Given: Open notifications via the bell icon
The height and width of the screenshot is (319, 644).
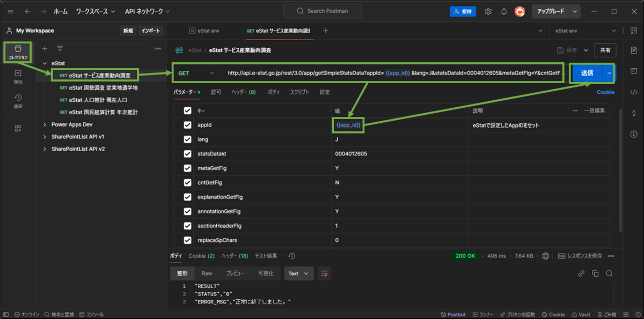Looking at the screenshot, I should pos(503,11).
